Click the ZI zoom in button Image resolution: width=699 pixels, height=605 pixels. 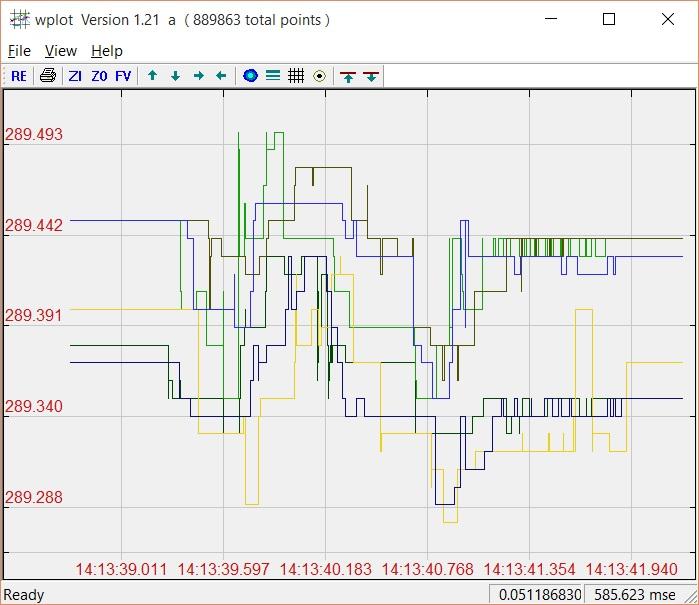click(x=75, y=76)
